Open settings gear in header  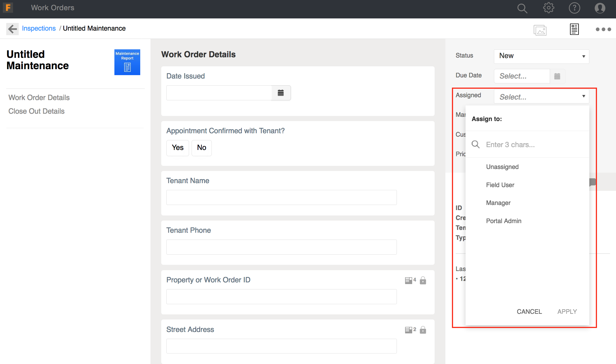548,8
